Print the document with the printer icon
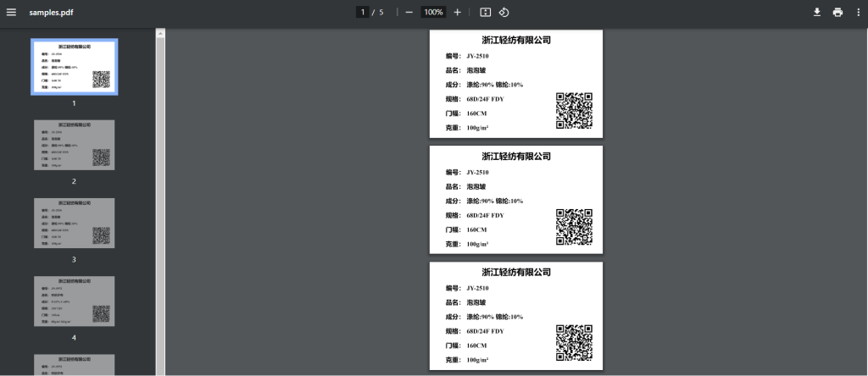This screenshot has width=868, height=376. pos(837,12)
